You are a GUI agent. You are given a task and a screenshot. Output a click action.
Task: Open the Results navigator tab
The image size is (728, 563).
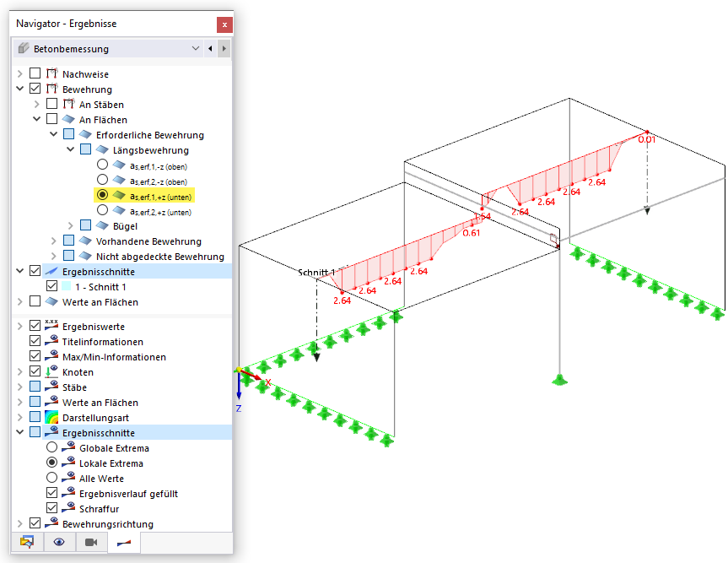(124, 542)
